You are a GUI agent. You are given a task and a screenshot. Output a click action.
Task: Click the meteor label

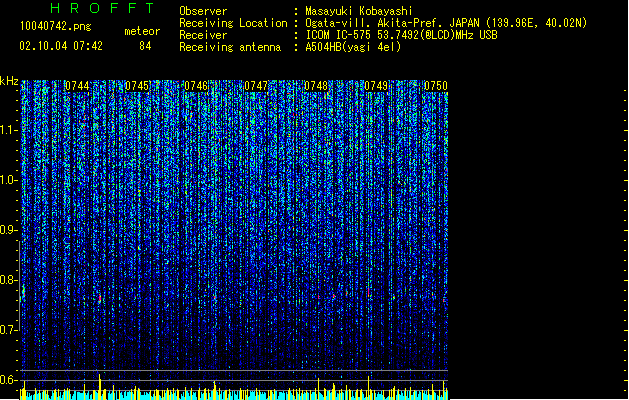[x=142, y=31]
